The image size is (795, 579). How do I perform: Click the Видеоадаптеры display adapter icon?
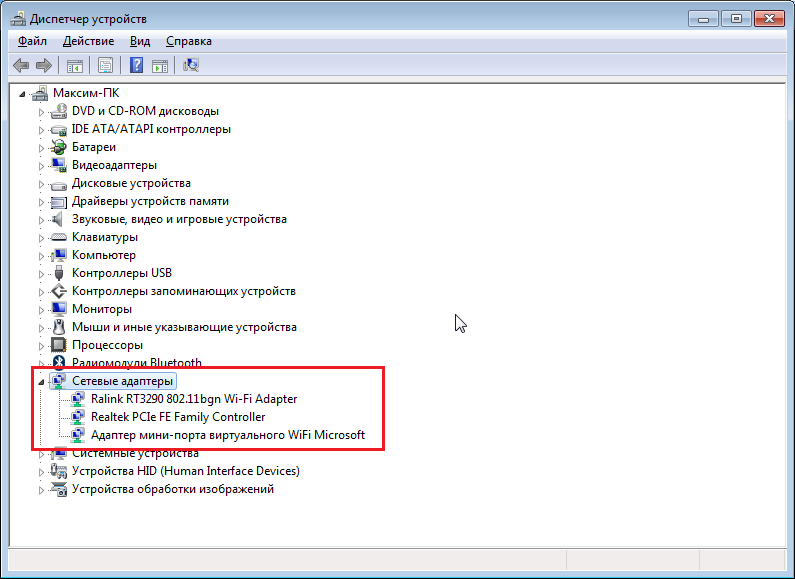pos(59,165)
